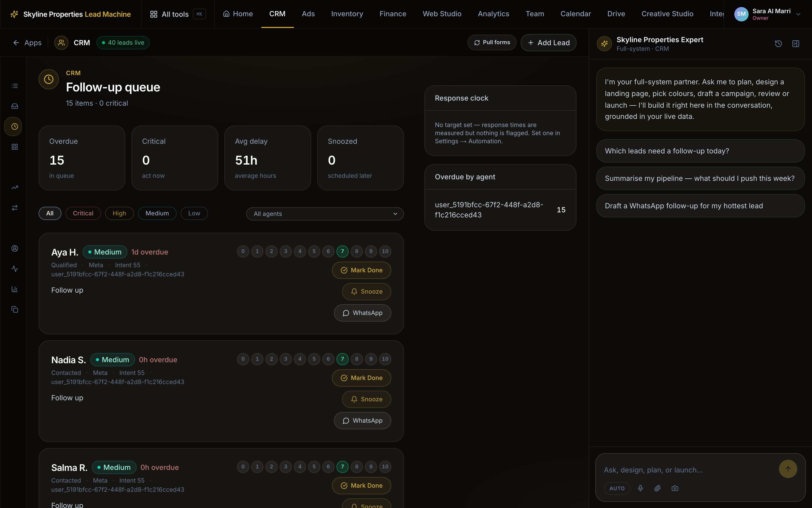Send the chat message with the arrow button
The height and width of the screenshot is (508, 812).
coord(788,469)
